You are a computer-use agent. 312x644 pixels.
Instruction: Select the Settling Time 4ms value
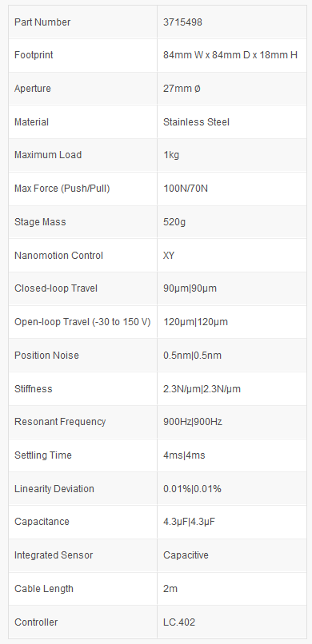click(184, 455)
